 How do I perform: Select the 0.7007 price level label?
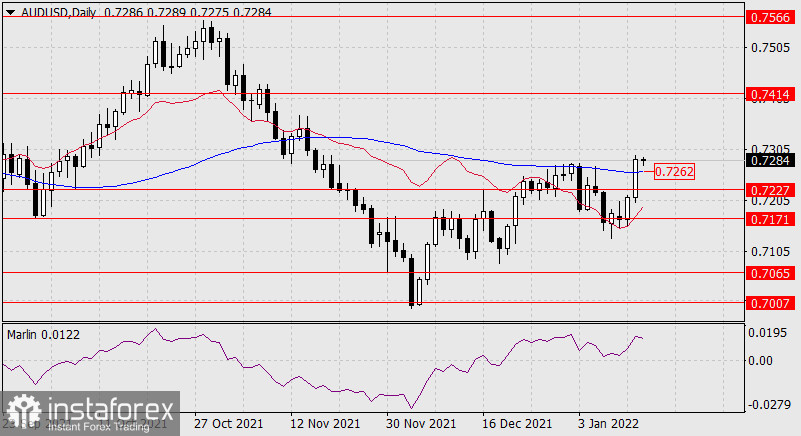pyautogui.click(x=771, y=301)
